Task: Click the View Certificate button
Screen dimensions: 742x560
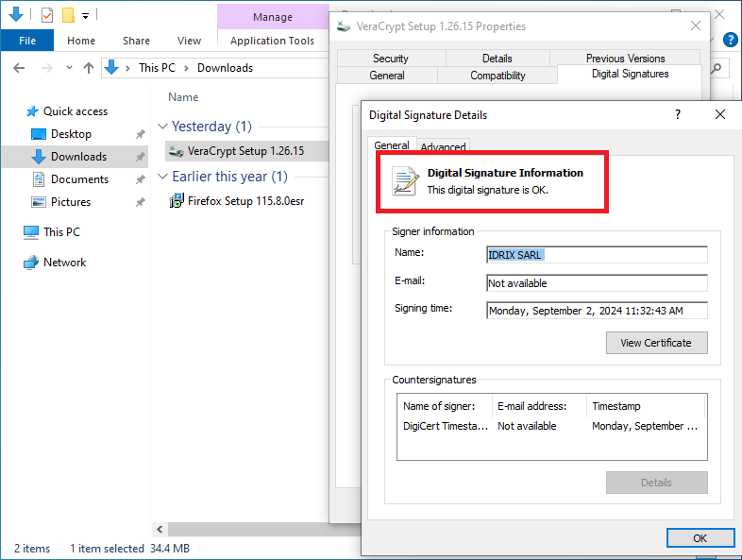Action: click(656, 343)
